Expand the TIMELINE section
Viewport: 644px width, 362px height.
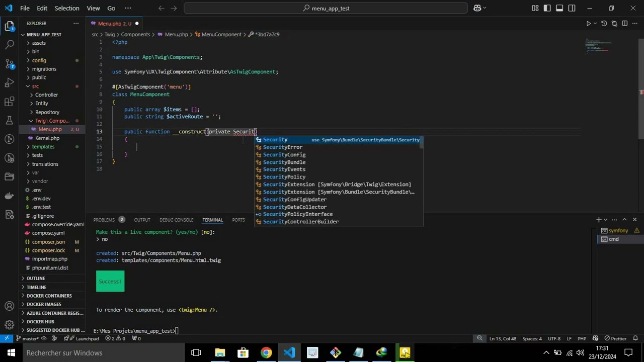pyautogui.click(x=36, y=287)
